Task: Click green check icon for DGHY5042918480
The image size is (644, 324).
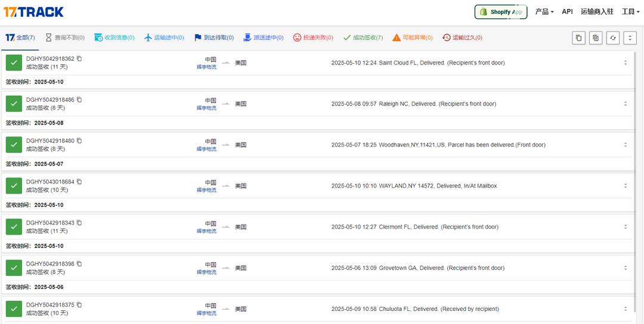Action: (x=14, y=145)
